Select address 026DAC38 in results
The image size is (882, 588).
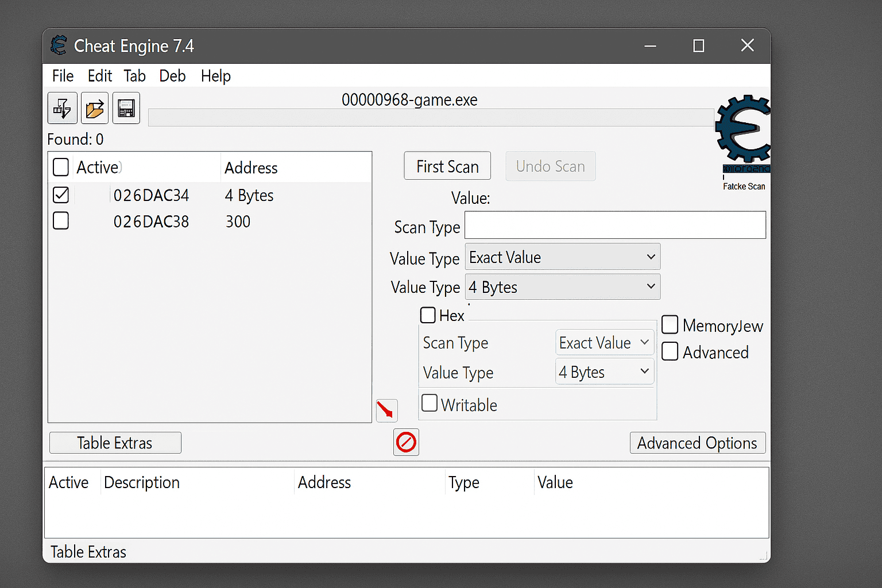coord(151,222)
